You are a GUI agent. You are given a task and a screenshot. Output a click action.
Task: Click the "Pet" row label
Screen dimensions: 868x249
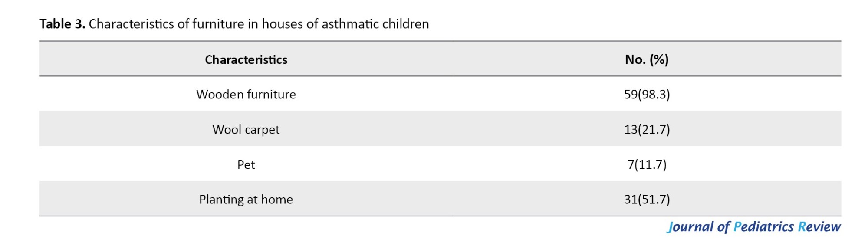246,165
